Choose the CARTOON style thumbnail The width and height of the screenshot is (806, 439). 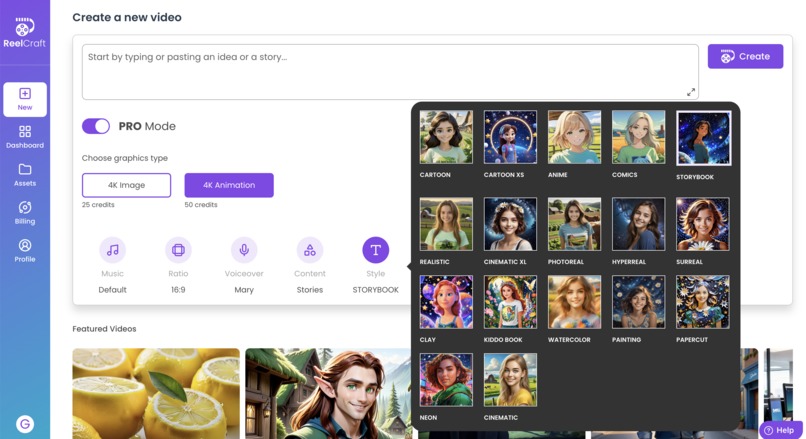click(x=446, y=137)
